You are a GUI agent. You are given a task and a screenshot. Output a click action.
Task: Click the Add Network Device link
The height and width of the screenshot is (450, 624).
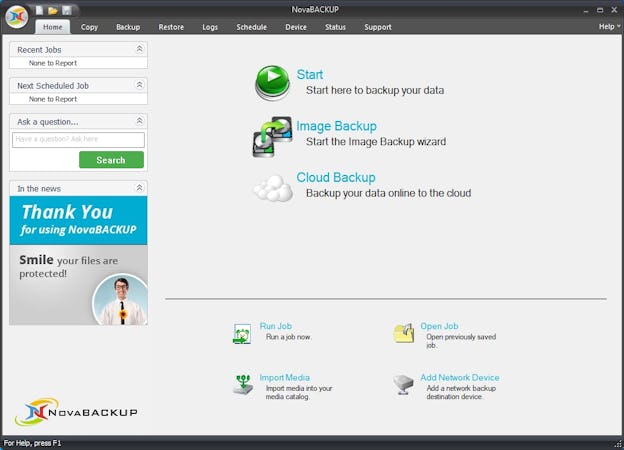(x=460, y=377)
